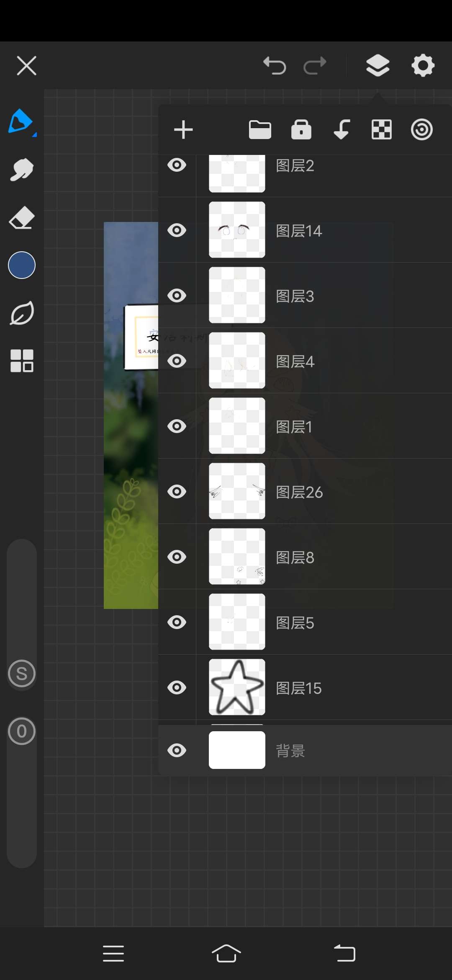Hide layer 图层26 with eye icon

tap(177, 492)
